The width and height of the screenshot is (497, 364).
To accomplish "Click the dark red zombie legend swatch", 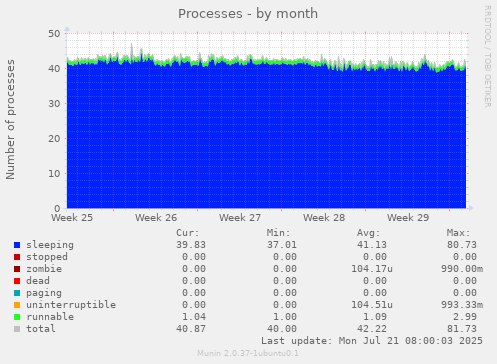I will (17, 269).
